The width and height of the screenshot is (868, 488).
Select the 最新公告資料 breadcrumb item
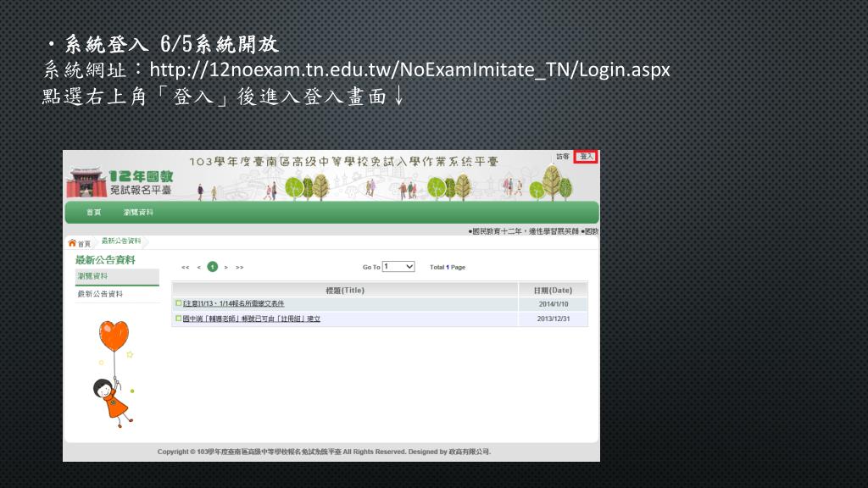(x=120, y=241)
